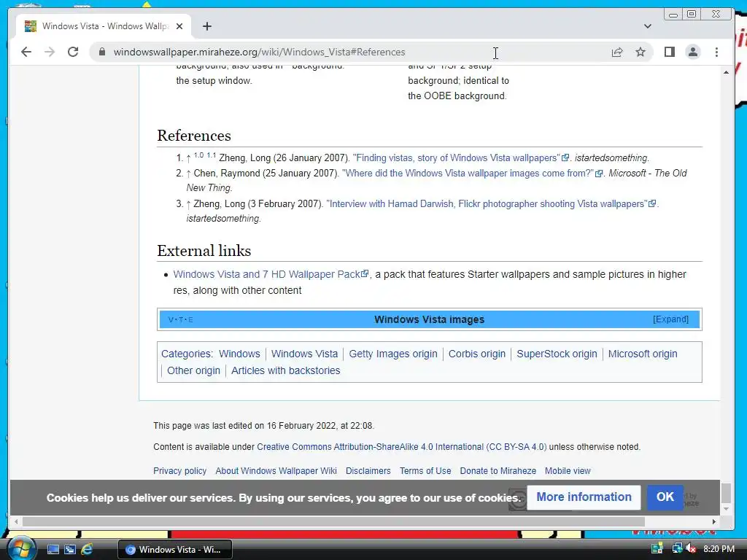Screen dimensions: 747x560
Task: Switch to Mobile view
Action: coord(568,470)
